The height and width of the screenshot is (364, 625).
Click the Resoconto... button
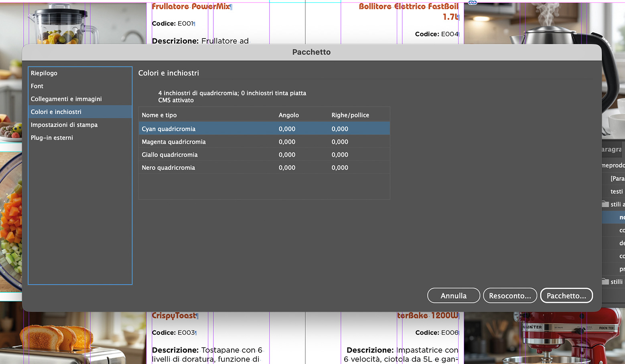point(510,295)
